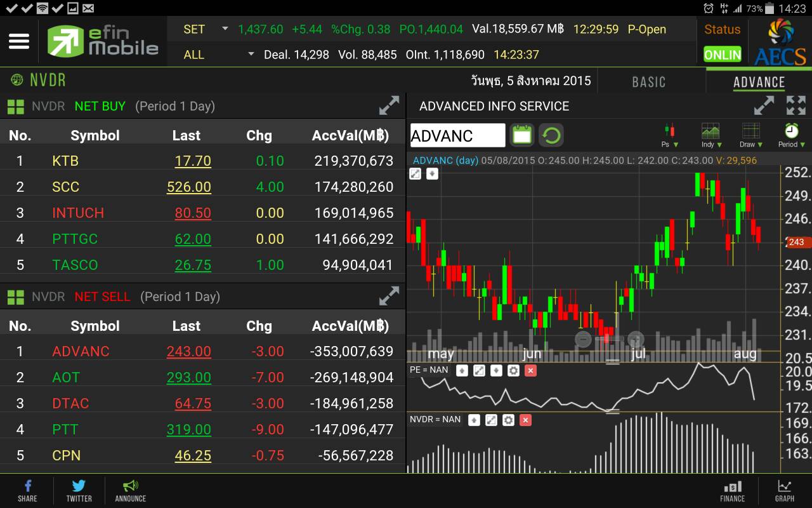Tap the 293.00 last price

coord(188,378)
